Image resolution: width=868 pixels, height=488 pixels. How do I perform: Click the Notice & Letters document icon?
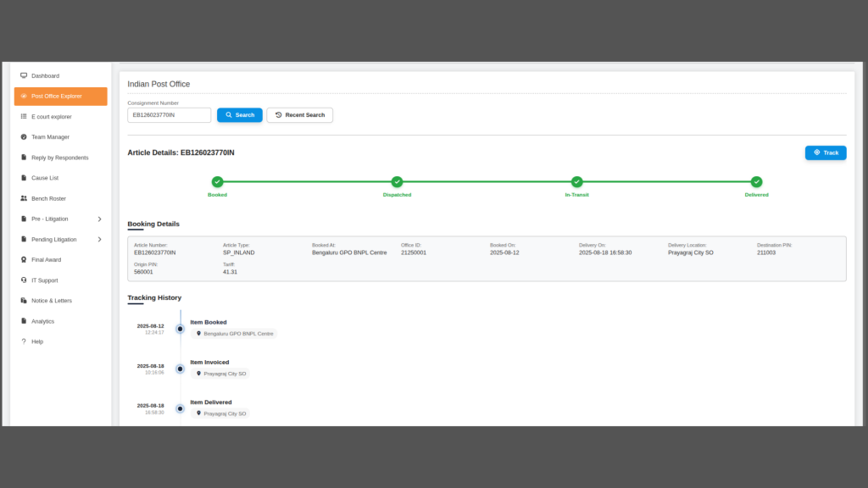pyautogui.click(x=24, y=301)
